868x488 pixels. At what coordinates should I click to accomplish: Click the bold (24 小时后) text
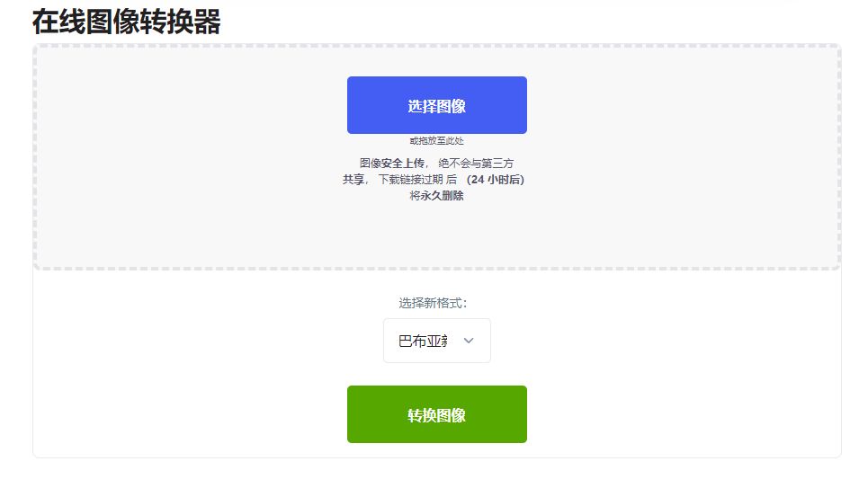[495, 179]
